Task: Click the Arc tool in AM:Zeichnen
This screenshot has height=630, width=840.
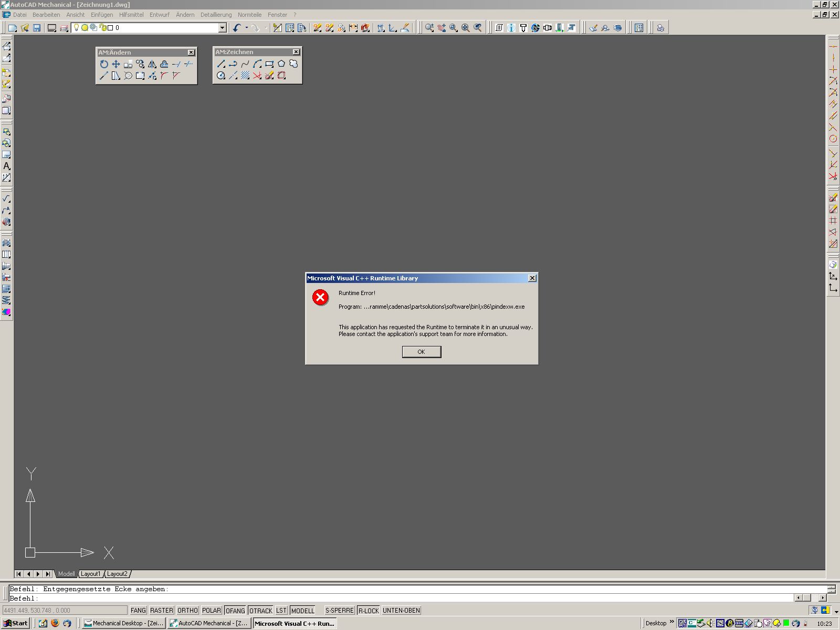Action: pos(257,64)
